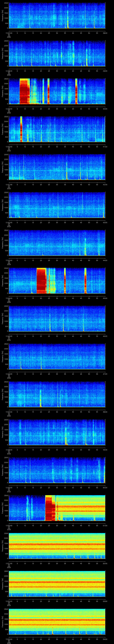This screenshot has width=114, height=644.
Task: Click the "45" second tick under the 13:48:00 plot
Action: 81,450
